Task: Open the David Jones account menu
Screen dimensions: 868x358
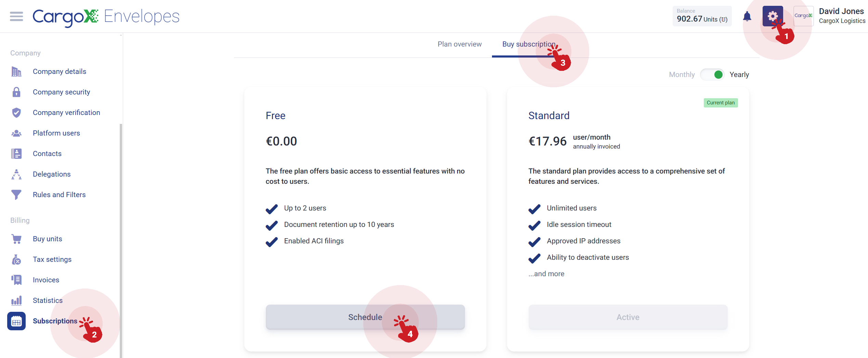Action: coord(830,16)
